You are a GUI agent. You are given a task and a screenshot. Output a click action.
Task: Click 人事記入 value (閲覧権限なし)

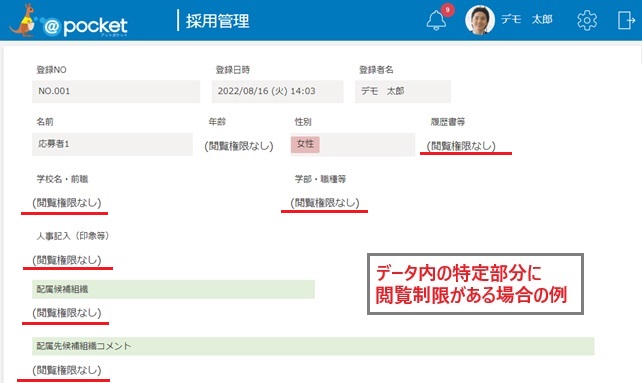pyautogui.click(x=67, y=260)
